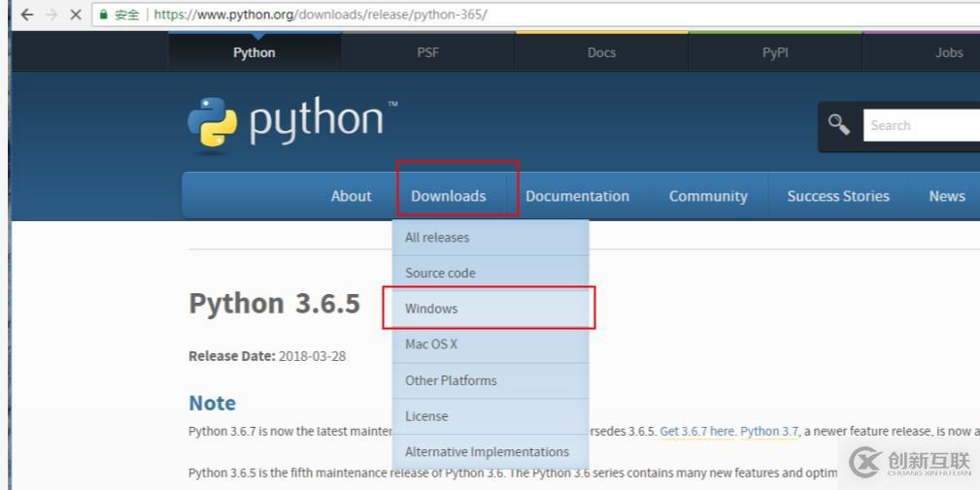Open the Jobs top tab
The width and height of the screenshot is (980, 490).
pos(949,52)
